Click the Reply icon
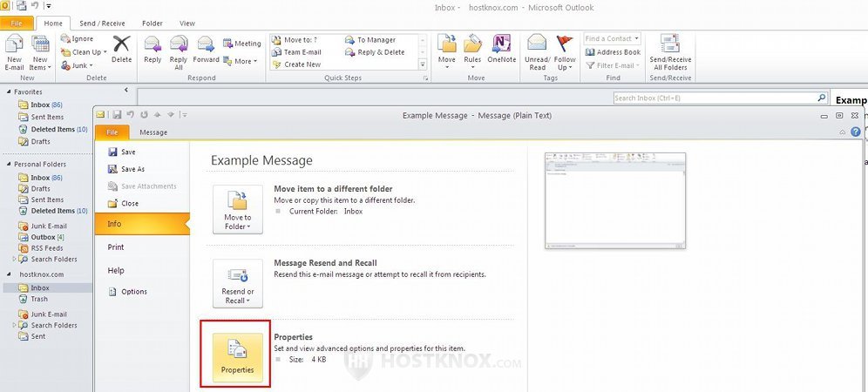Image resolution: width=868 pixels, height=392 pixels. 153,50
